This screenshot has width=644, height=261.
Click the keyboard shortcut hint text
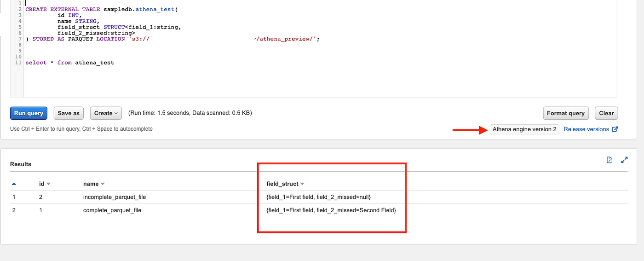(81, 129)
